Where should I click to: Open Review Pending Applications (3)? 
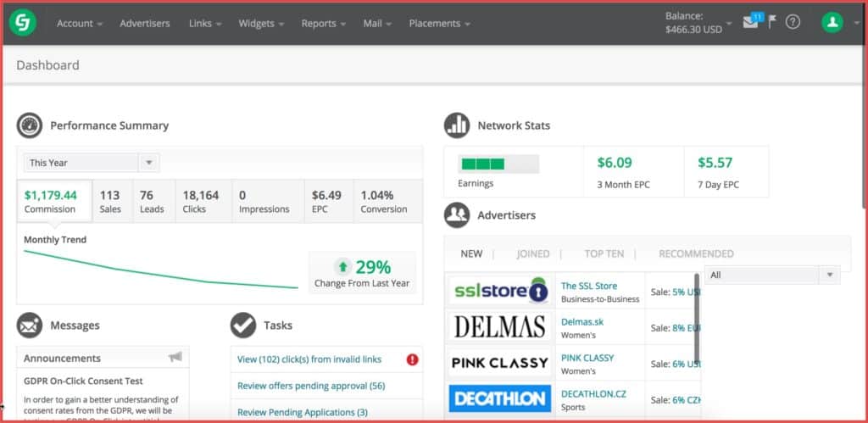coord(303,413)
